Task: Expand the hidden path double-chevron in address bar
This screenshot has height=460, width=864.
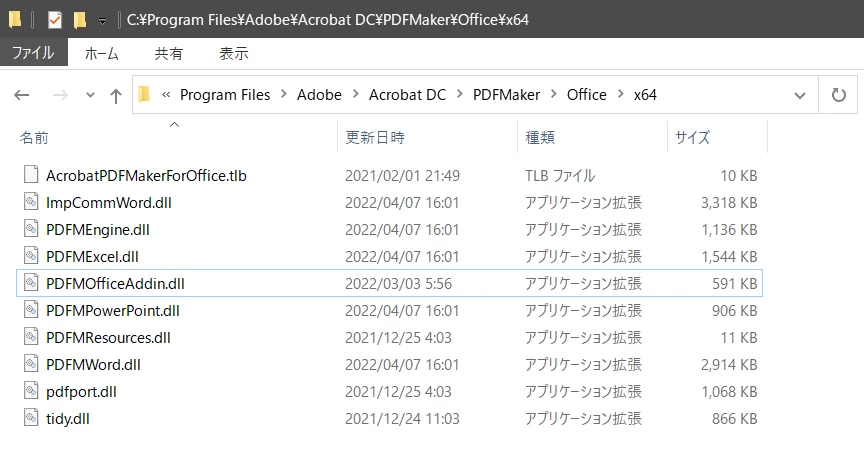Action: (x=166, y=95)
